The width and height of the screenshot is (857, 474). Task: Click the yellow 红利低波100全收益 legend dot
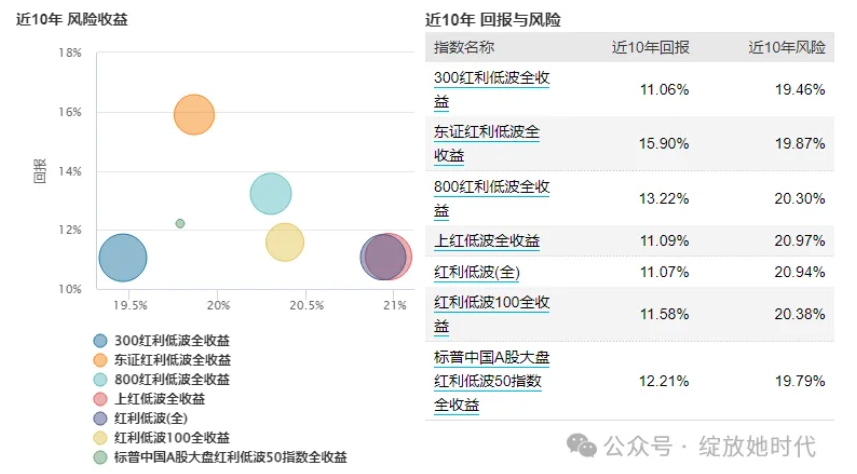(x=100, y=438)
